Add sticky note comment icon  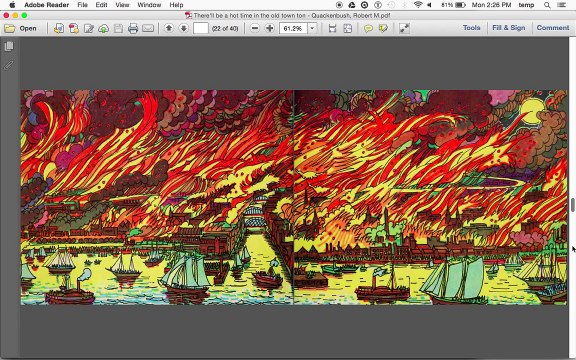click(x=368, y=28)
